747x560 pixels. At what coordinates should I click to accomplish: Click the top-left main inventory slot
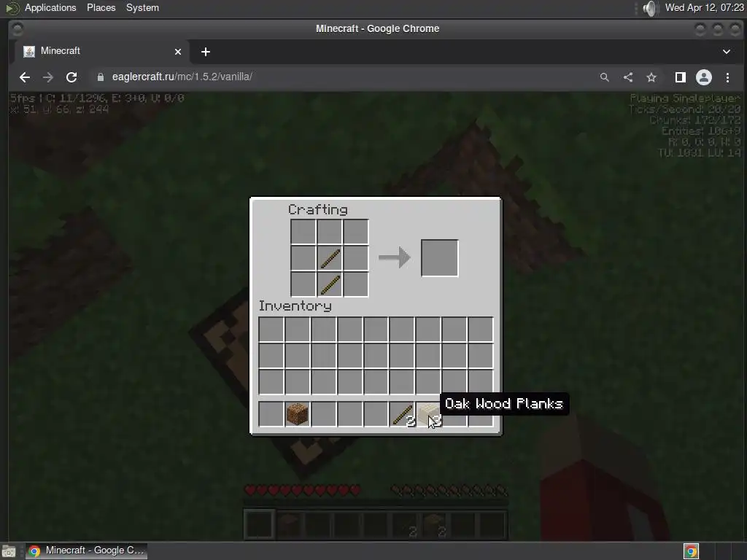[271, 330]
